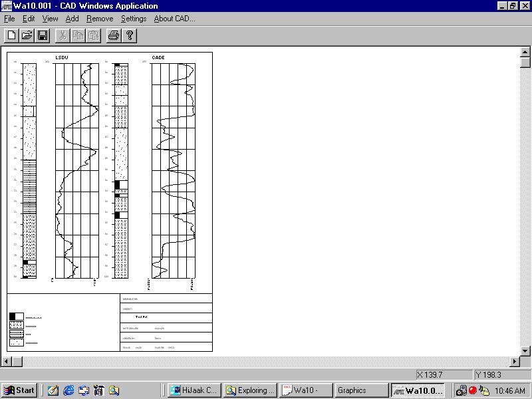Image resolution: width=532 pixels, height=399 pixels.
Task: Open the Edit menu
Action: [29, 19]
